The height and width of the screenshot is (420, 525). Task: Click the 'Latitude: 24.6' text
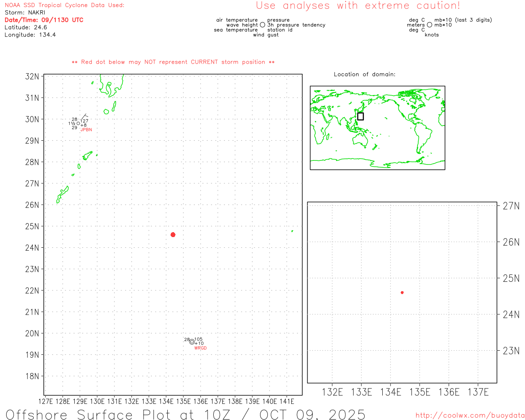pyautogui.click(x=26, y=27)
